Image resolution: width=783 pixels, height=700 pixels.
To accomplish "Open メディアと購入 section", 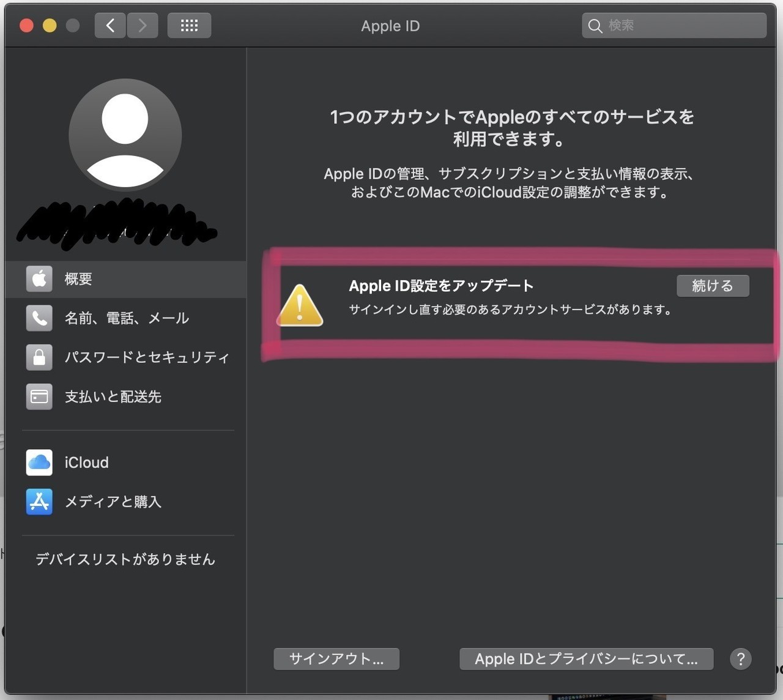I will tap(126, 502).
